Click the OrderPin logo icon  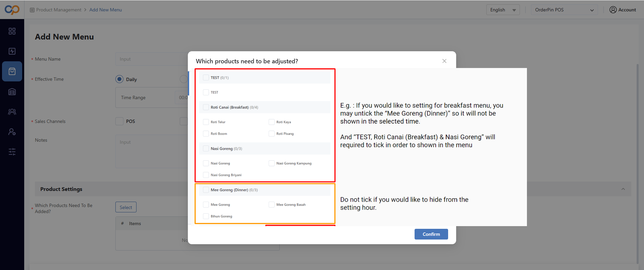click(12, 10)
